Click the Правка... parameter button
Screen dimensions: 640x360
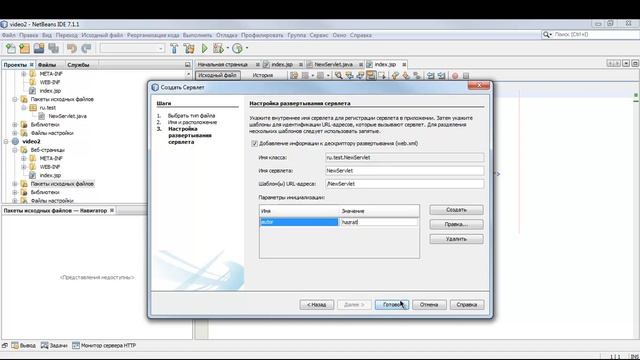(456, 224)
